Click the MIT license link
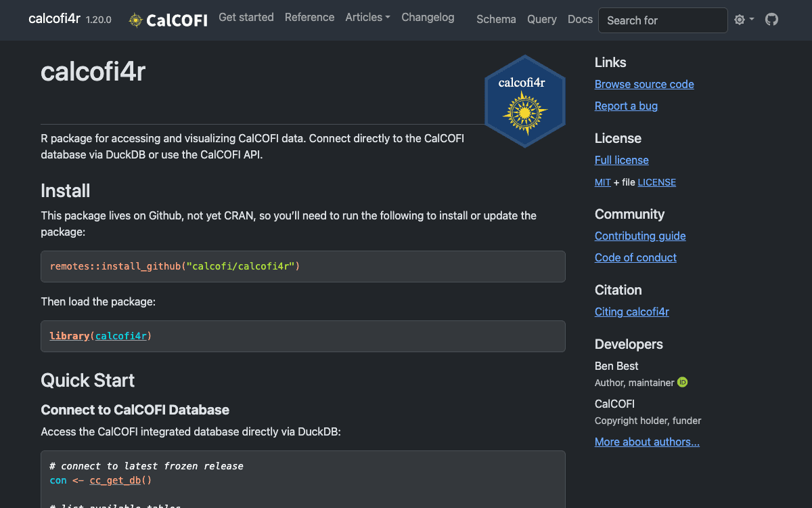The width and height of the screenshot is (812, 508). click(x=603, y=182)
